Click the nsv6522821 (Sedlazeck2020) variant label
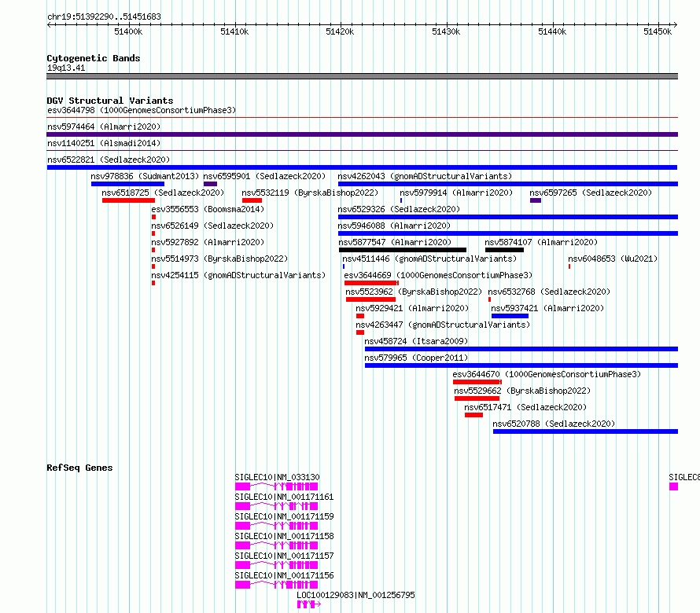This screenshot has height=613, width=700. [x=109, y=160]
